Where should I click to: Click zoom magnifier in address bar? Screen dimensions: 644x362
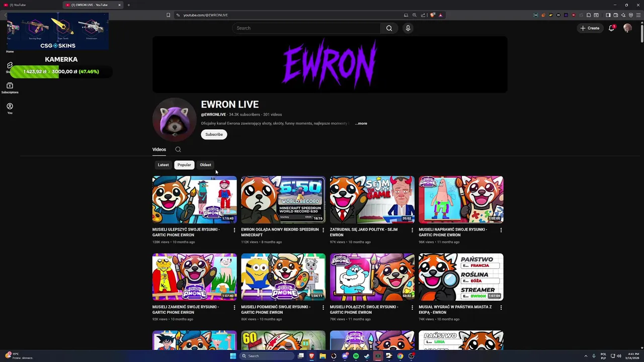(x=415, y=15)
